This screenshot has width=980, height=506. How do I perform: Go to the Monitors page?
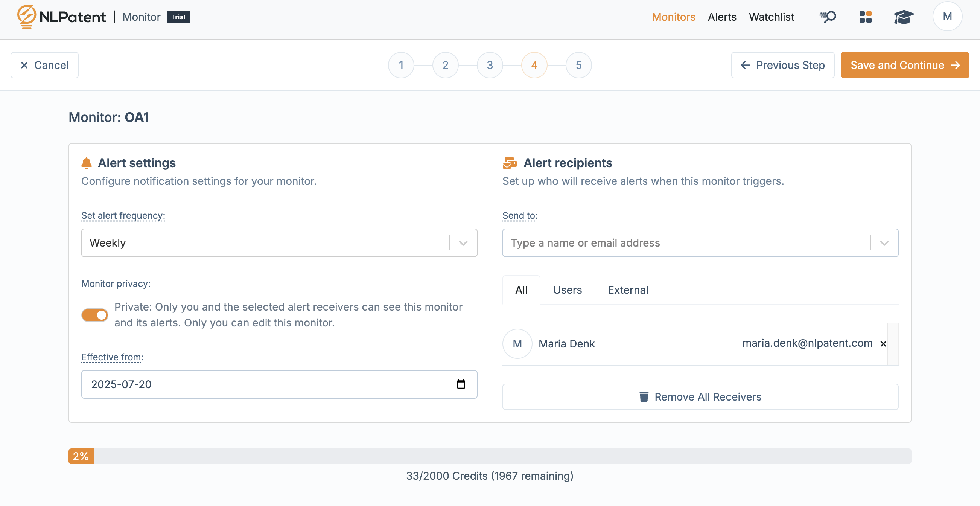673,17
